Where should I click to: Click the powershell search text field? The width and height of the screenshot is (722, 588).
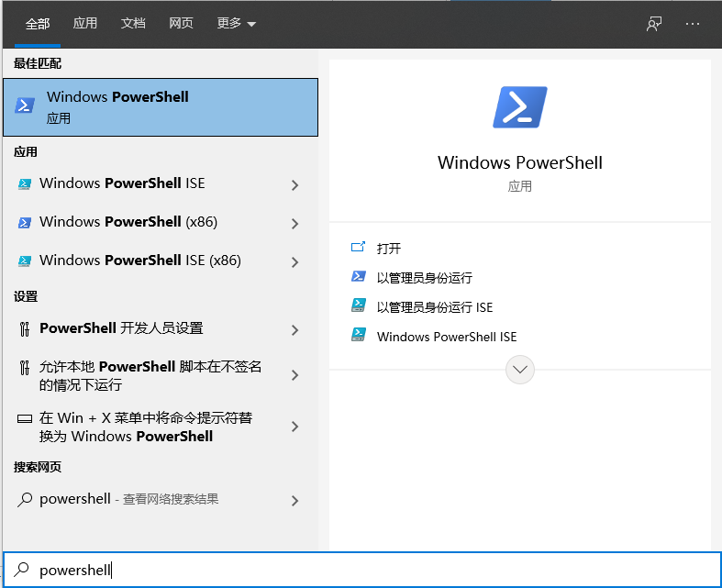pyautogui.click(x=367, y=570)
